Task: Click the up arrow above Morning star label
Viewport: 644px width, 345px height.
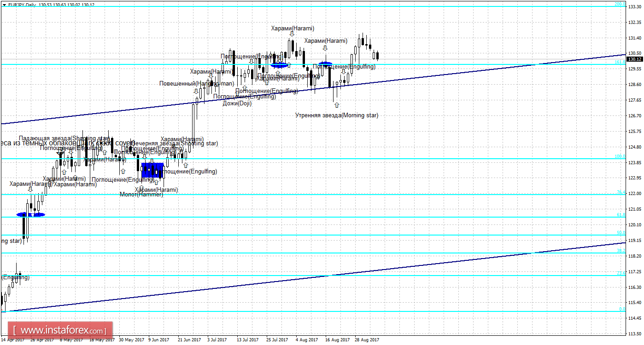Action: point(337,105)
